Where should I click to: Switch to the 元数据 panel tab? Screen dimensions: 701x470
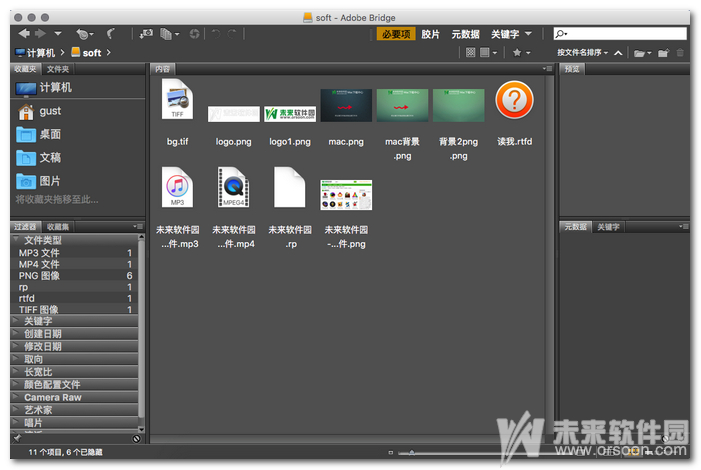coord(575,227)
